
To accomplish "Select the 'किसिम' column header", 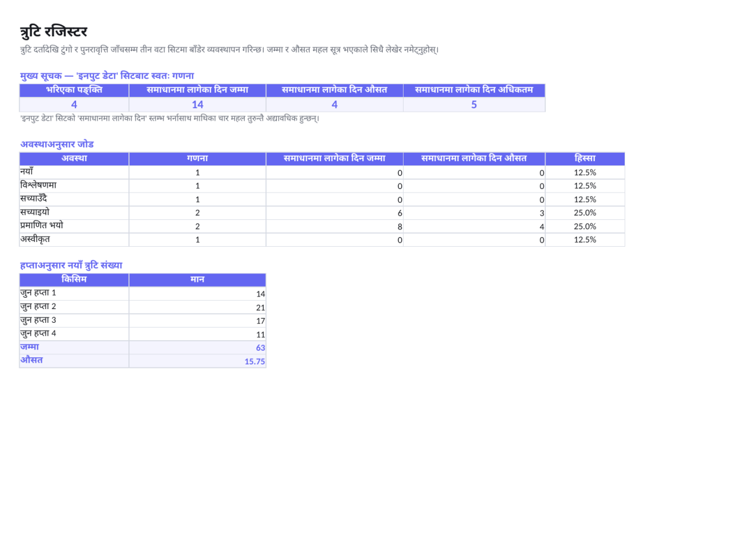I will click(x=74, y=280).
